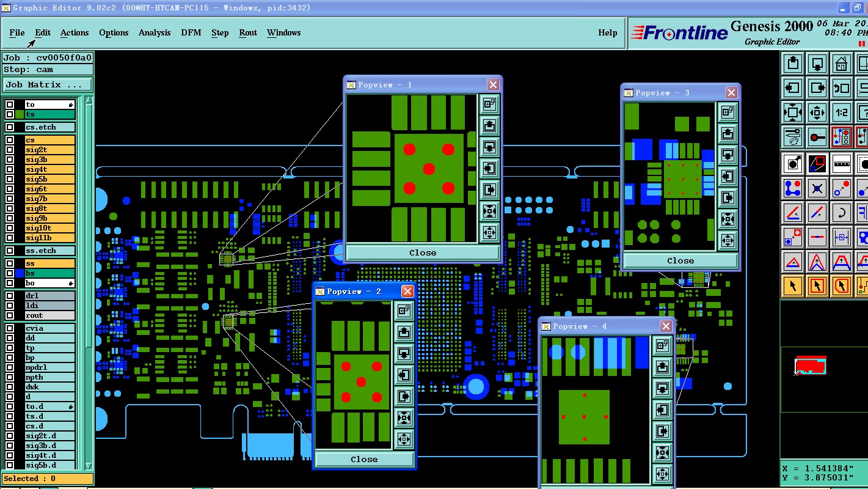The height and width of the screenshot is (489, 868).
Task: Click the 1:2 zoom scale icon
Action: point(842,112)
